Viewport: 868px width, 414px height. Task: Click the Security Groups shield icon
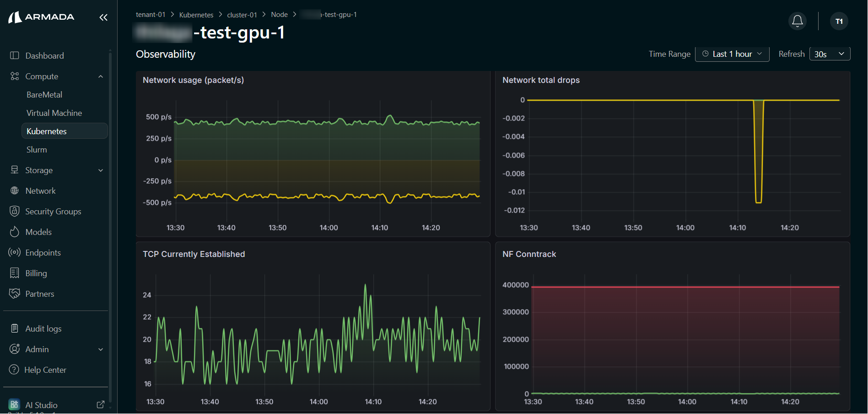click(x=15, y=211)
